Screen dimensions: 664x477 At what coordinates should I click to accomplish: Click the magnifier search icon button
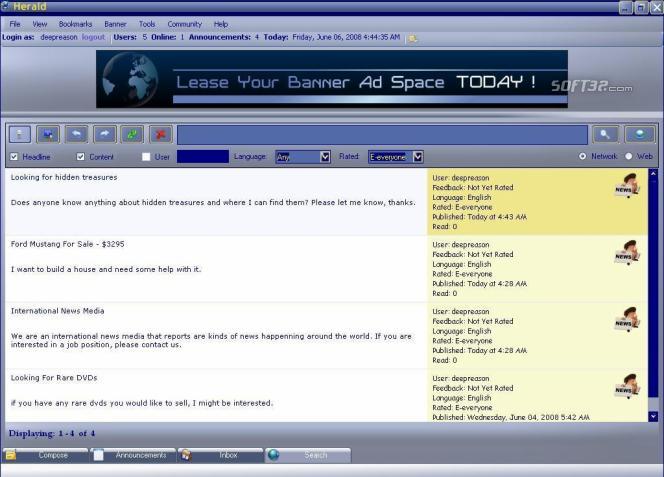pos(604,134)
